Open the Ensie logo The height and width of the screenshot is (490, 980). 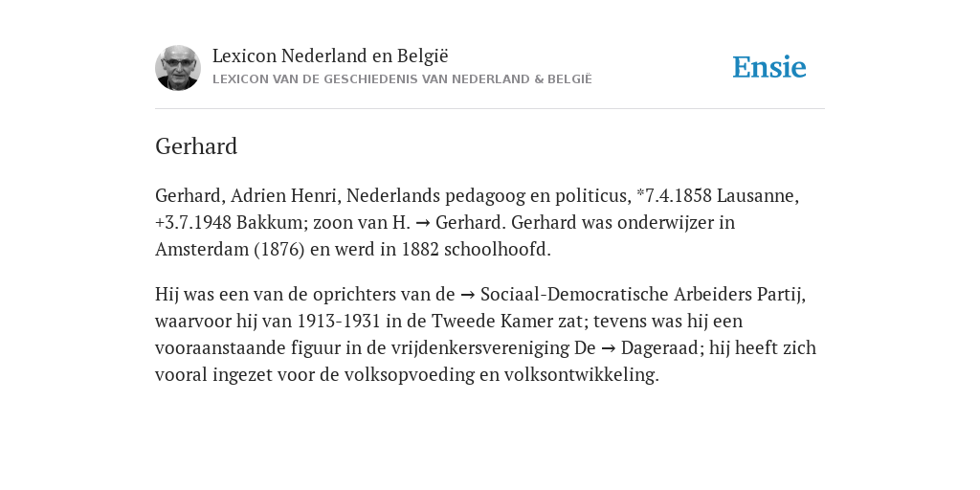(769, 68)
